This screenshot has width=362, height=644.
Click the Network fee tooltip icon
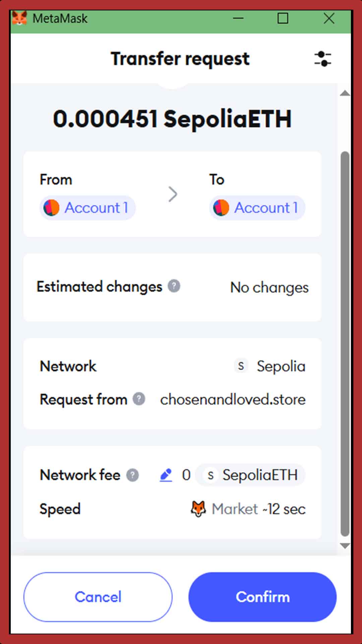point(132,475)
